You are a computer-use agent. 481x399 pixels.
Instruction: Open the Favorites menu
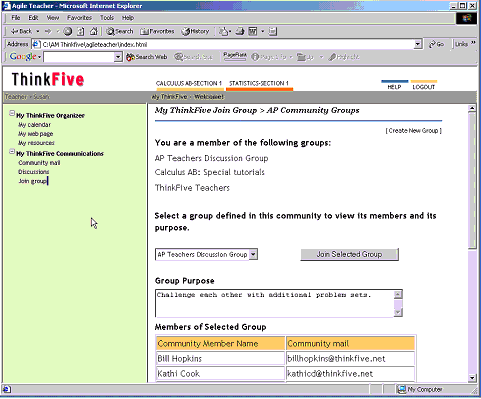(79, 18)
